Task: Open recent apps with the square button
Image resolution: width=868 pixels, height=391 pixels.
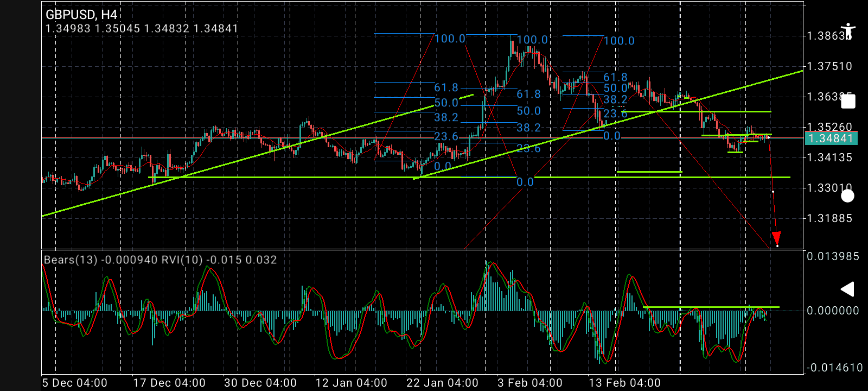Action: 848,102
